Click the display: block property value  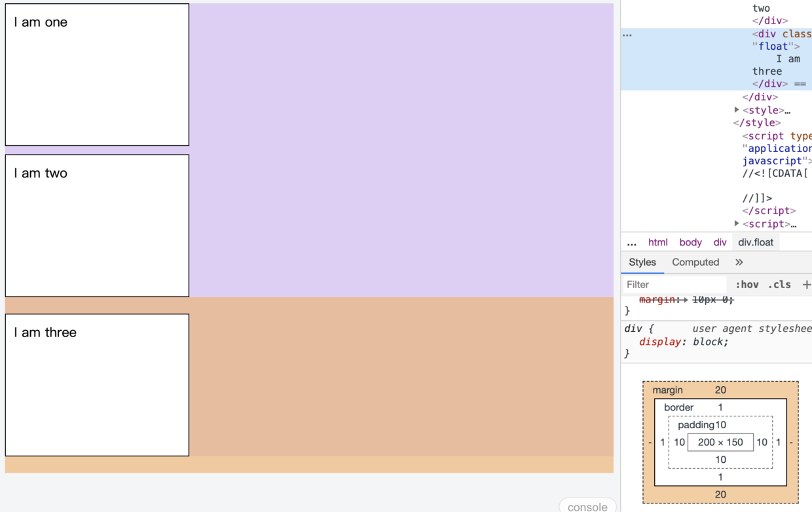click(710, 342)
